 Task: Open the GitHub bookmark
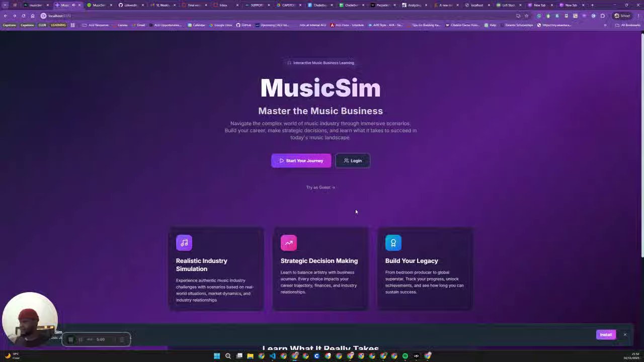point(244,25)
